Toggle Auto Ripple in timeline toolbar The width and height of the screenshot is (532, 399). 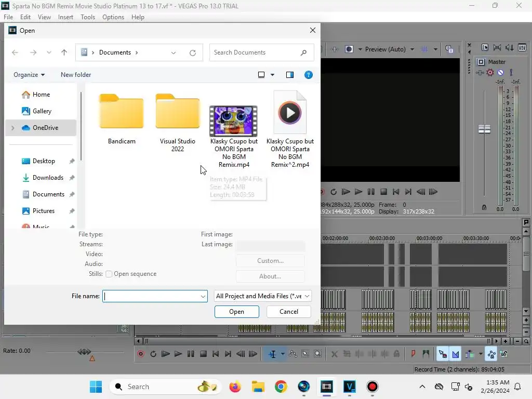coord(470,354)
